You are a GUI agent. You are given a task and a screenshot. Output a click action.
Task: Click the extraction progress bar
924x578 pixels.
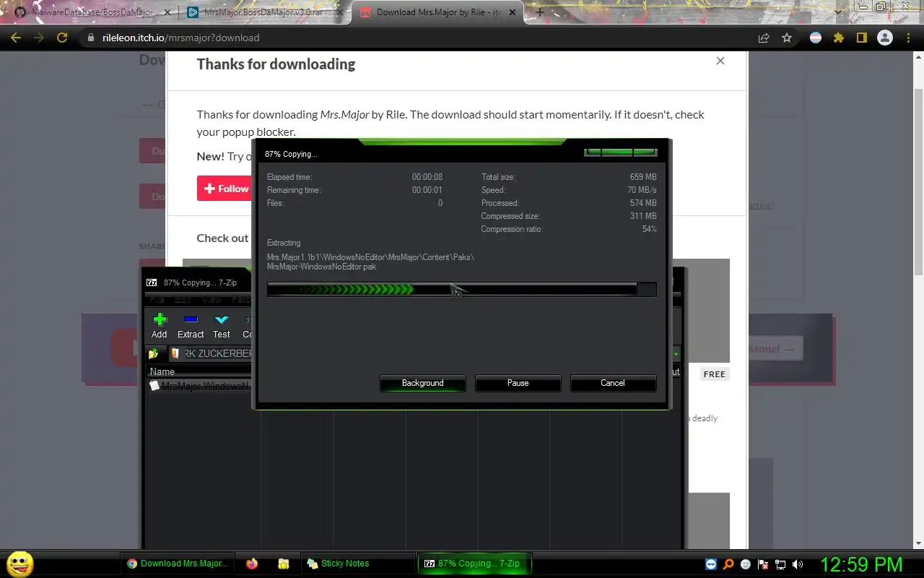[461, 290]
